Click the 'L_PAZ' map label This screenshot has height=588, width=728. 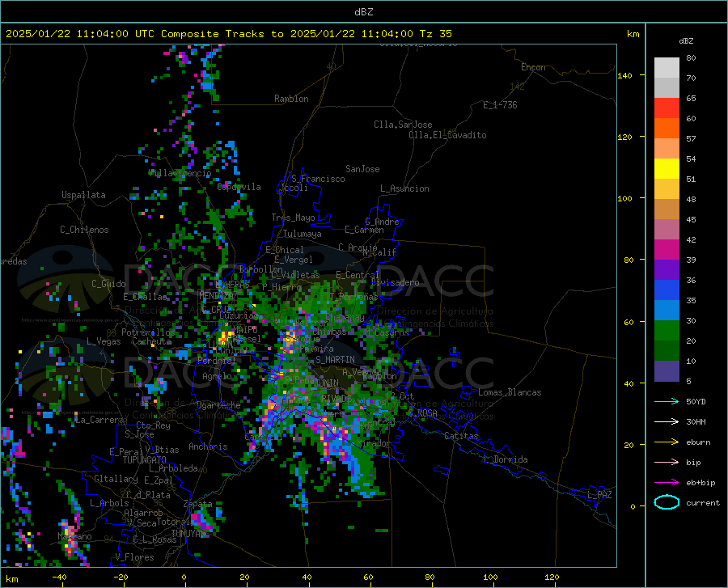pyautogui.click(x=599, y=495)
